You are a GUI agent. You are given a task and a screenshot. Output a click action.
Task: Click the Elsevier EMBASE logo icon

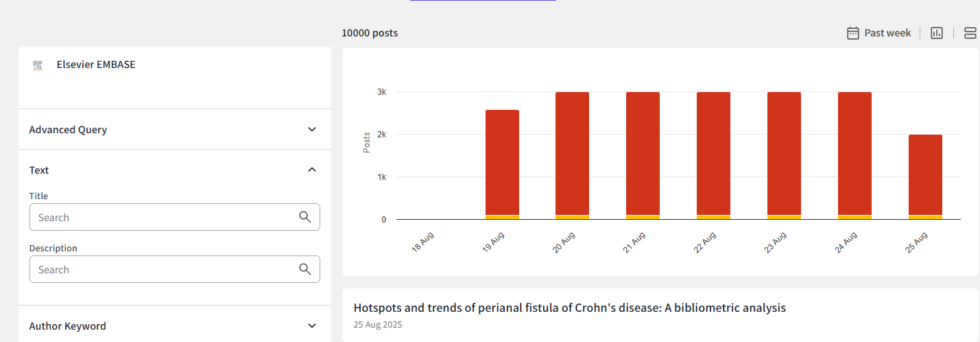(38, 66)
